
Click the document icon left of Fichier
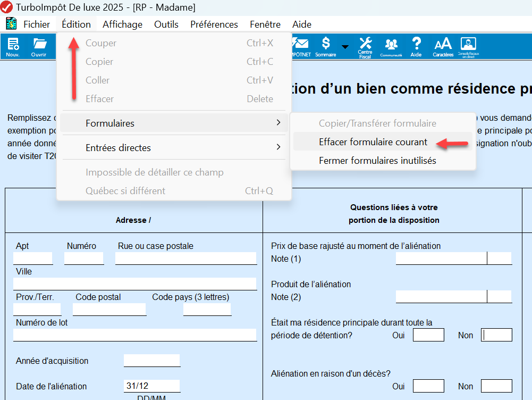coord(11,23)
